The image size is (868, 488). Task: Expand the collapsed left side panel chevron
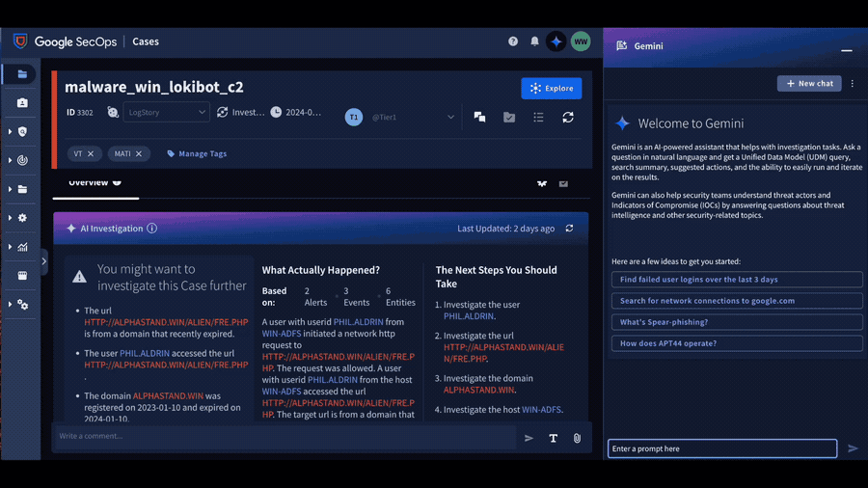pos(44,261)
